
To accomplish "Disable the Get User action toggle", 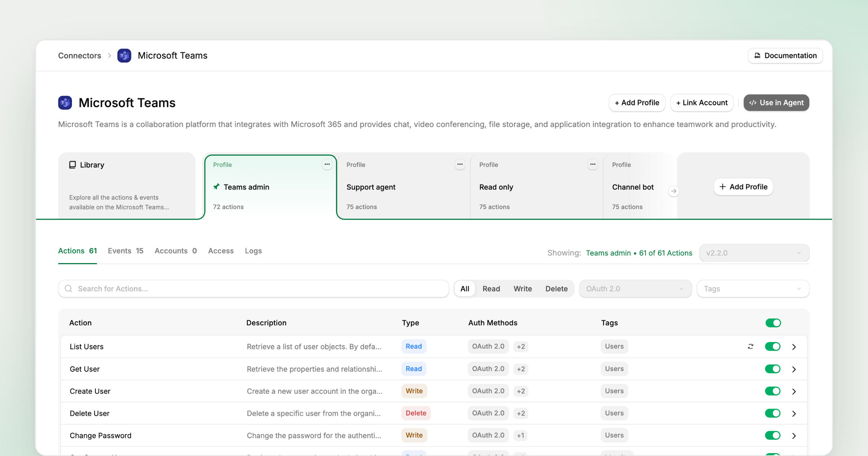I will tap(773, 369).
